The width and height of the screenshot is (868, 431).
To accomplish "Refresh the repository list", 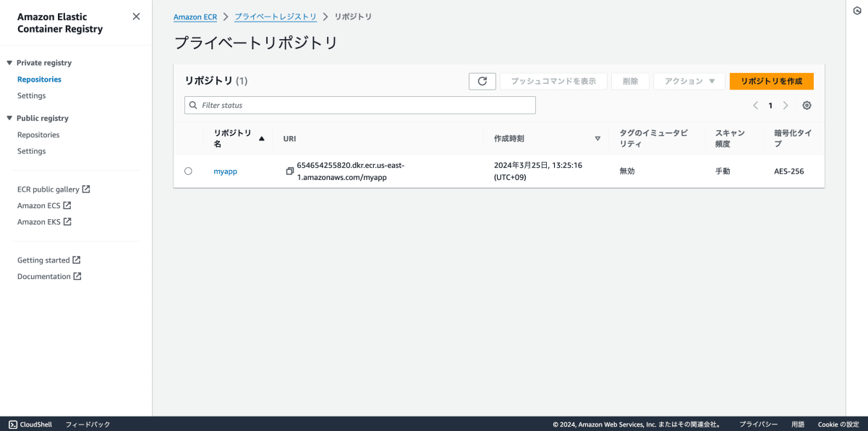I will tap(482, 81).
